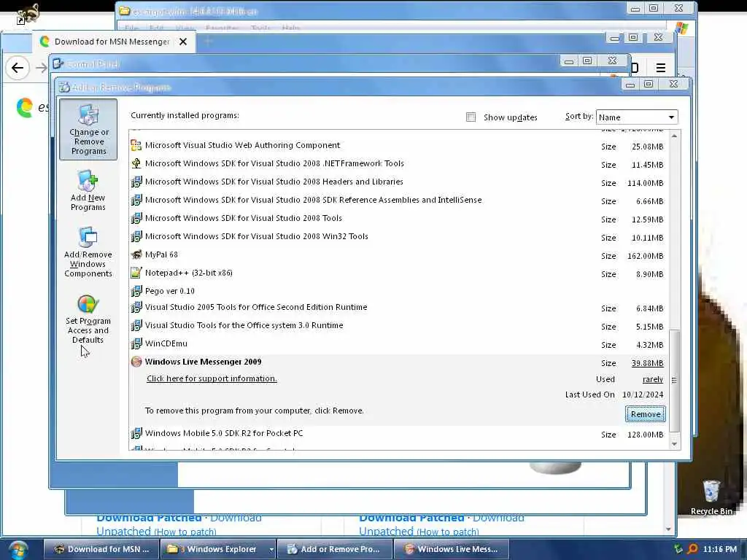Click the right 'How to patch' link in browser
The image size is (747, 560).
(x=448, y=532)
